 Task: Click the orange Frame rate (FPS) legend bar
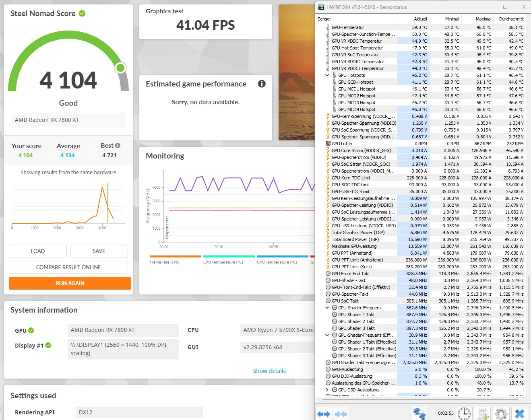point(175,256)
